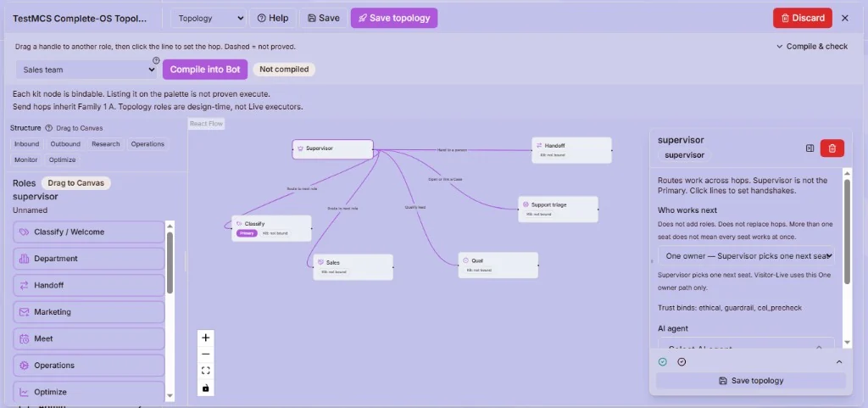Select the Monitor structure chip
Image resolution: width=868 pixels, height=408 pixels.
coord(26,159)
